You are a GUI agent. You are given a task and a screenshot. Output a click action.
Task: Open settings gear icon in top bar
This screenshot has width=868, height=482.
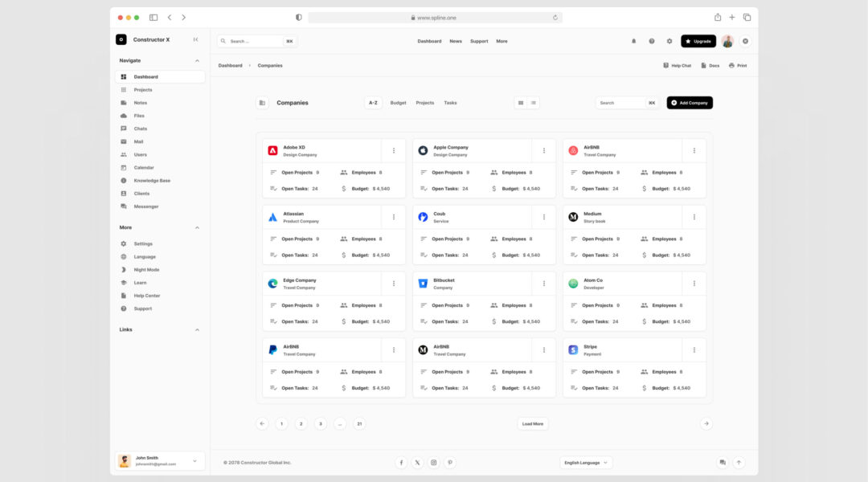pos(669,41)
